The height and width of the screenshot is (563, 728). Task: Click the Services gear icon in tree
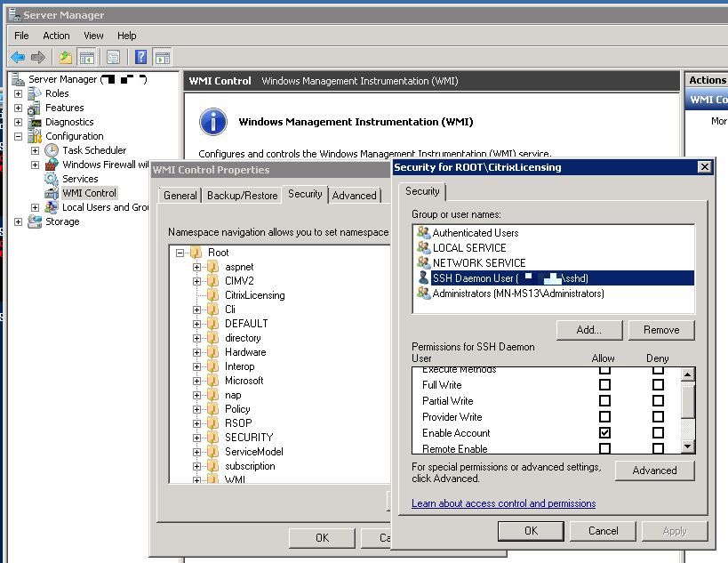pyautogui.click(x=52, y=179)
